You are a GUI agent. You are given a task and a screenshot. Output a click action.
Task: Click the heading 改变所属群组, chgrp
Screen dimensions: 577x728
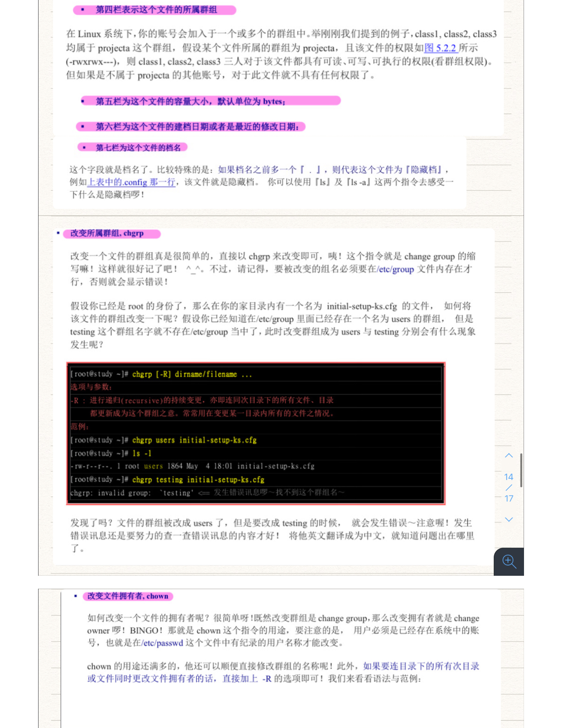coord(107,233)
